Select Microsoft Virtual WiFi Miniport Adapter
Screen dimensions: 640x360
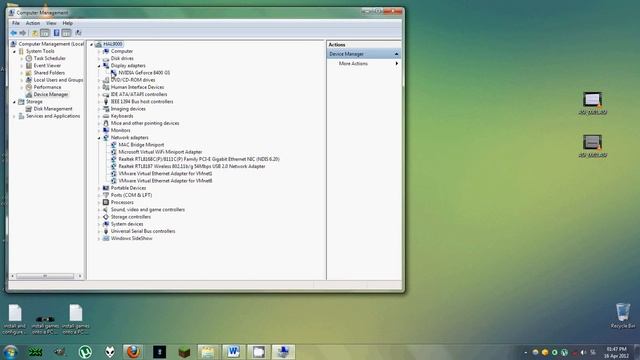point(160,152)
